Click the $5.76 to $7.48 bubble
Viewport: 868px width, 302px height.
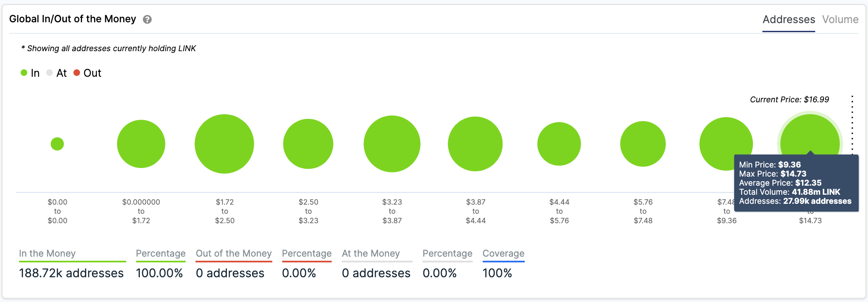pos(643,144)
